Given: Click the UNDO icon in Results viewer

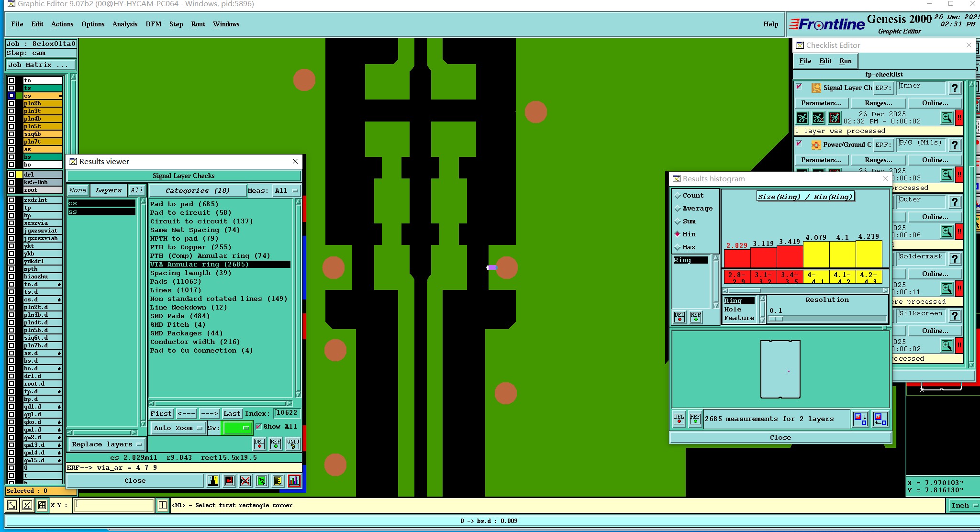Looking at the screenshot, I should pyautogui.click(x=292, y=444).
